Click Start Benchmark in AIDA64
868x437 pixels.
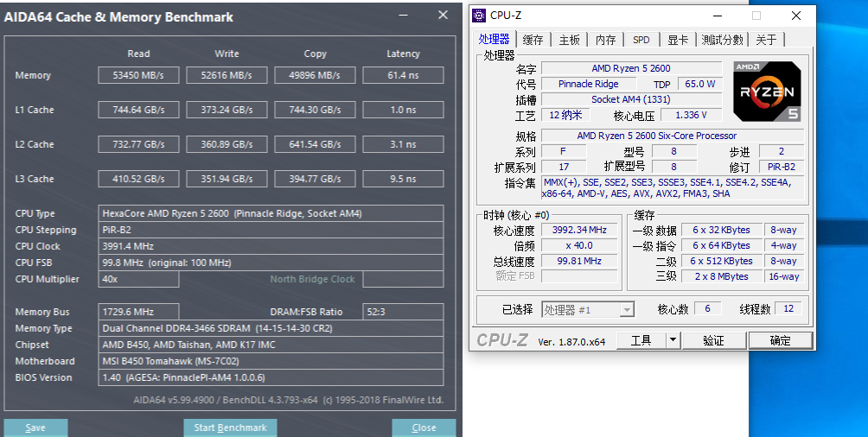[x=230, y=427]
